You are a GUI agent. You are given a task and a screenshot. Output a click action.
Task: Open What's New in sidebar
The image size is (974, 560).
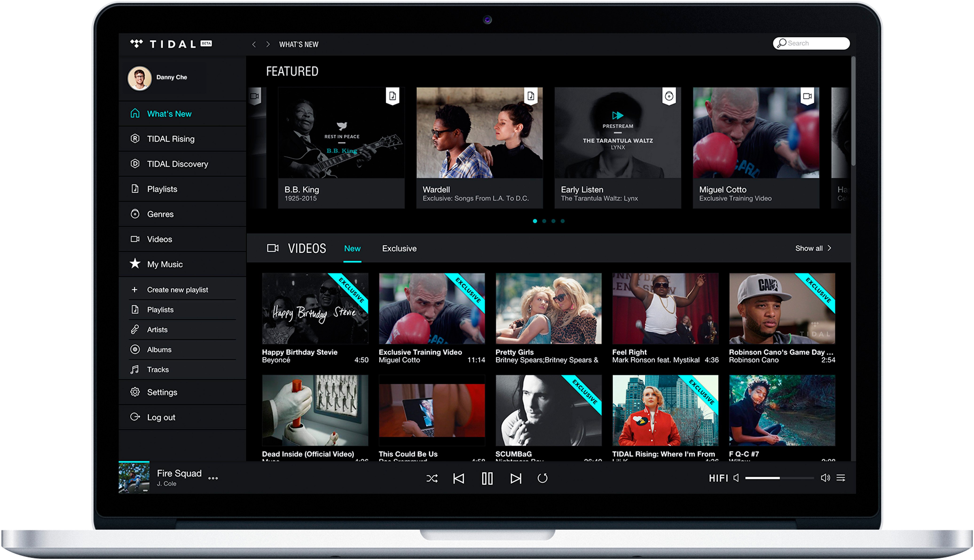click(x=182, y=114)
